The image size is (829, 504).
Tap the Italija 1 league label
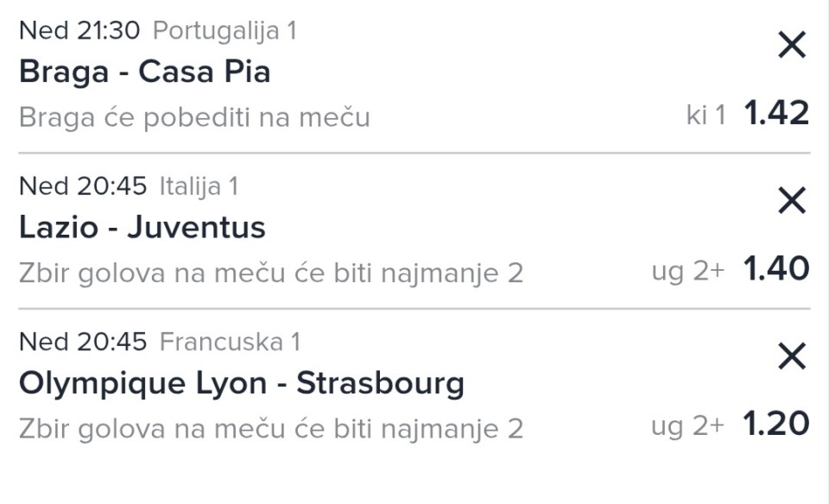point(199,186)
